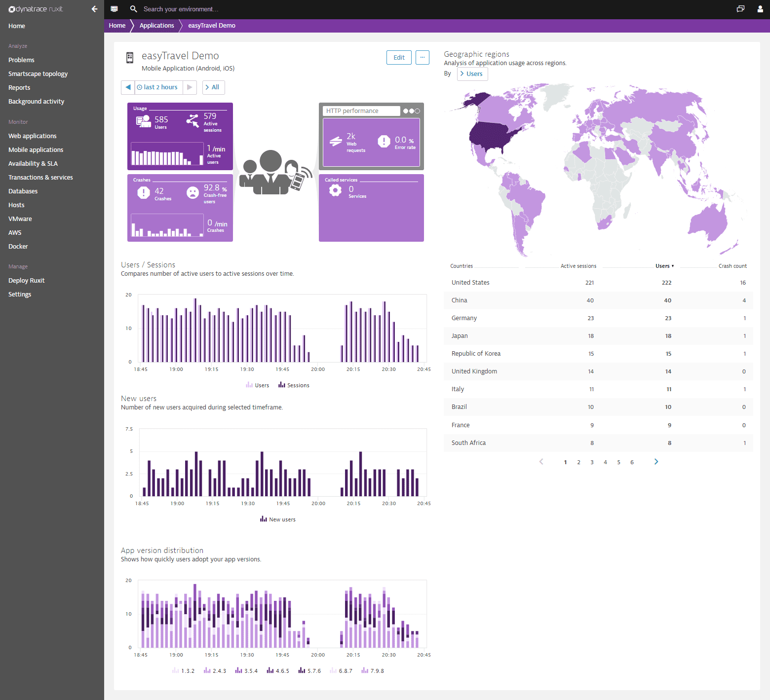Toggle version 4.6.5 legend
This screenshot has width=770, height=700.
[x=278, y=671]
